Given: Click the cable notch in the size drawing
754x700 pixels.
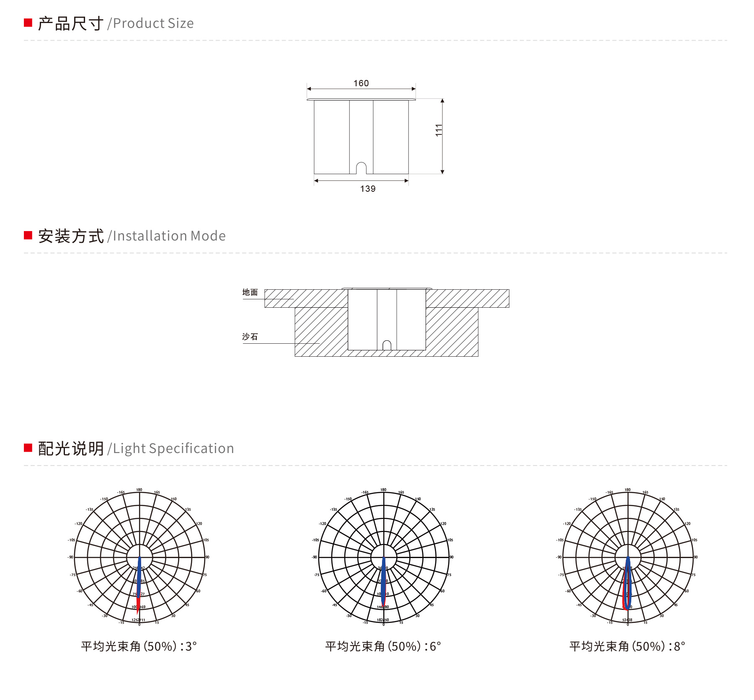Looking at the screenshot, I should (x=361, y=168).
